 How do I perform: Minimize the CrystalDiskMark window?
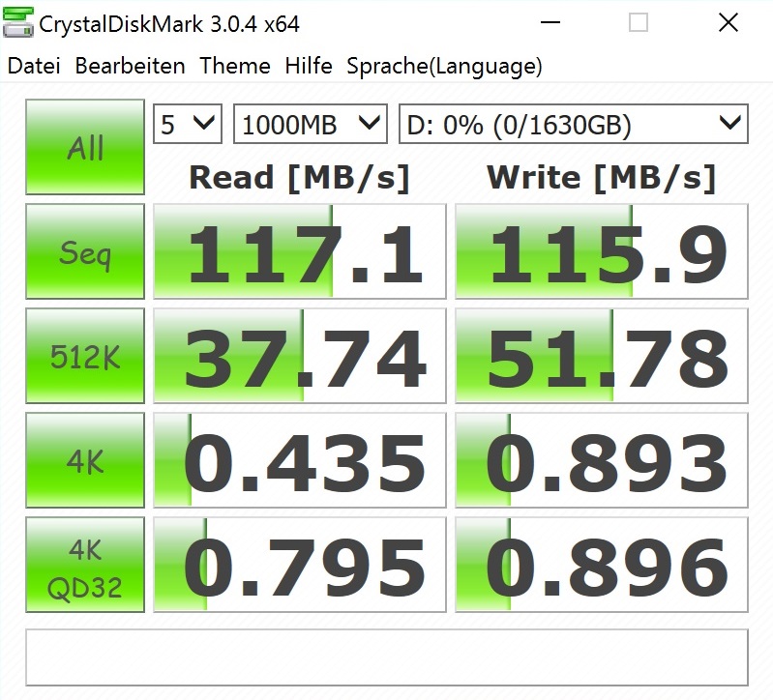[550, 23]
